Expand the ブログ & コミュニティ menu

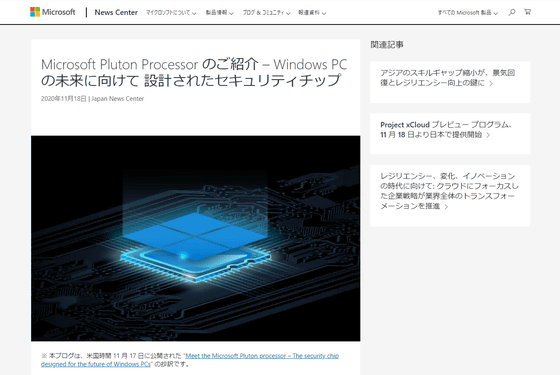(x=266, y=13)
